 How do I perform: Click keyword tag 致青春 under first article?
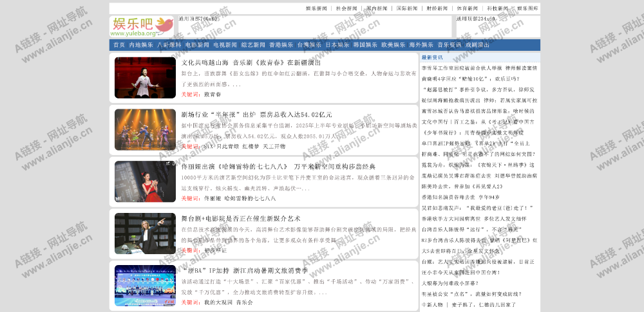pos(213,95)
